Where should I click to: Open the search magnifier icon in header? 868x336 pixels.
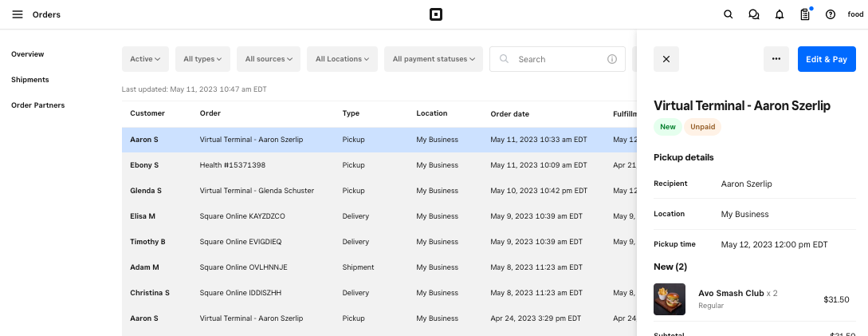tap(729, 14)
